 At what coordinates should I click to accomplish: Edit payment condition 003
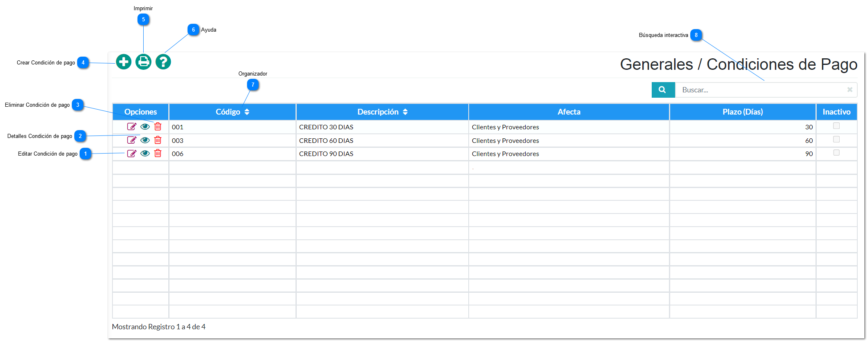(x=131, y=140)
